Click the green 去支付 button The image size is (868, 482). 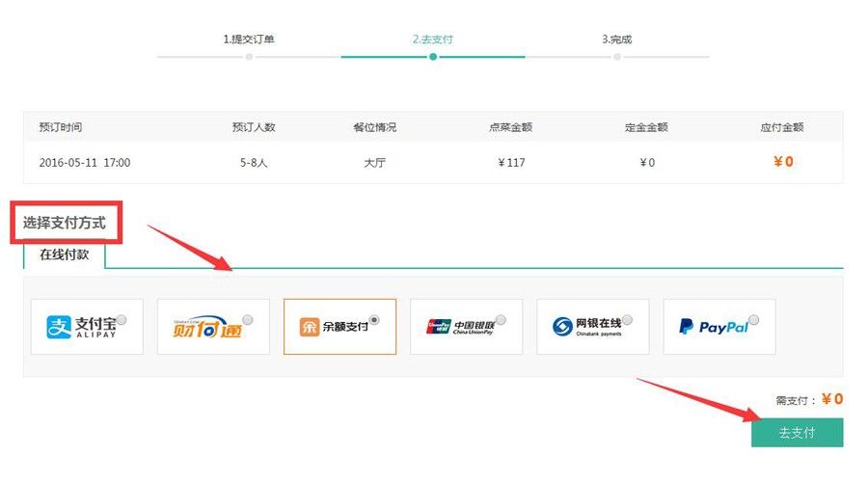coord(798,433)
